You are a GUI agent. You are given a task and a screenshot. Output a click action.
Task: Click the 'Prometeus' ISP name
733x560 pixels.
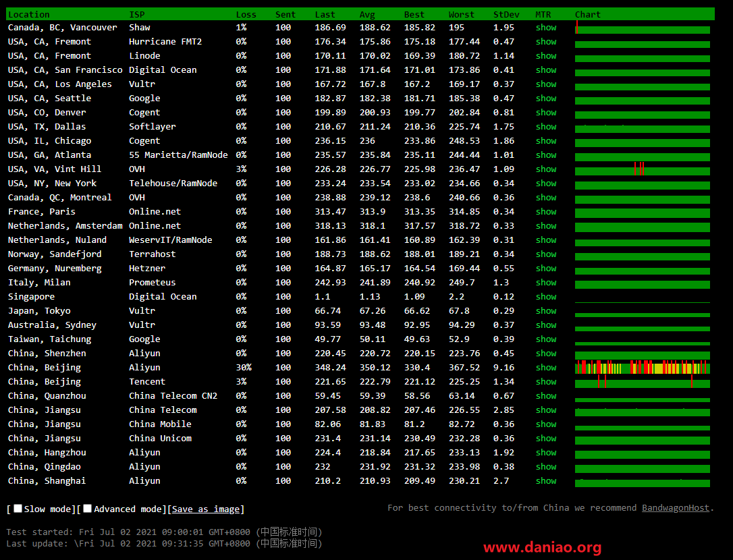153,282
